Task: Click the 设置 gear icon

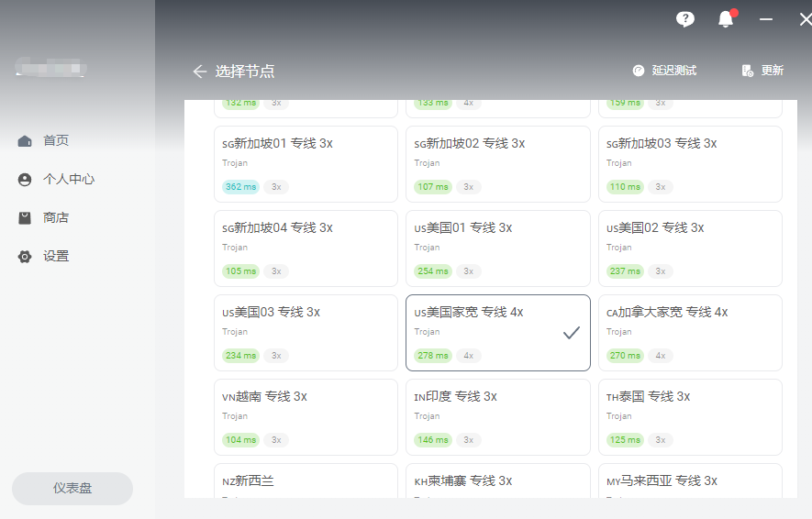Action: tap(25, 257)
